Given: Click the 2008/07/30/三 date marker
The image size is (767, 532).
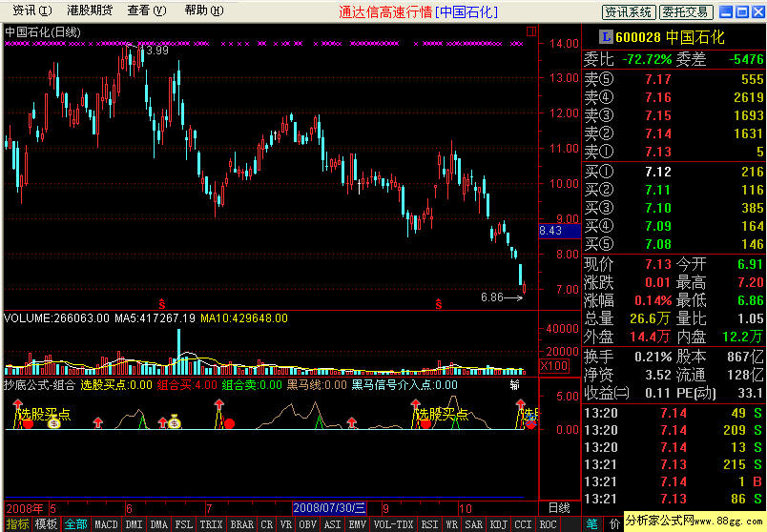Looking at the screenshot, I should [x=330, y=507].
